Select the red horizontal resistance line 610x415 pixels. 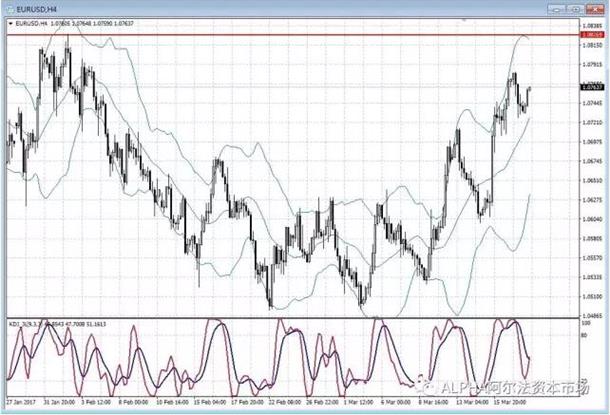(x=293, y=35)
